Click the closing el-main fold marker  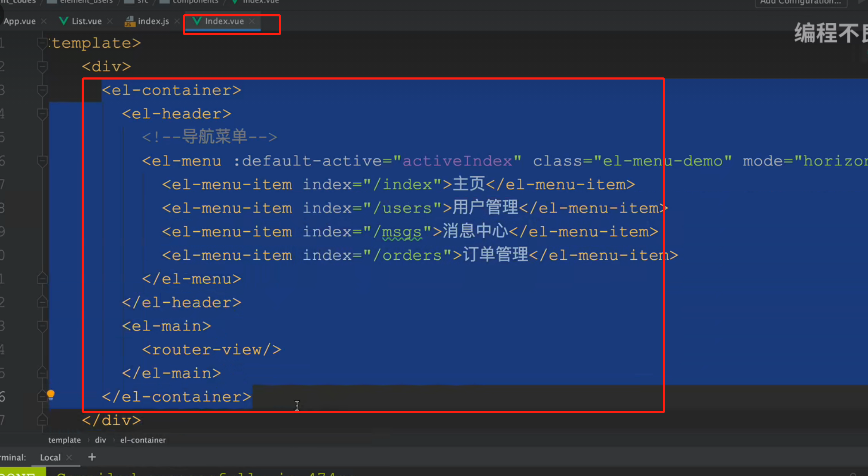click(x=42, y=373)
